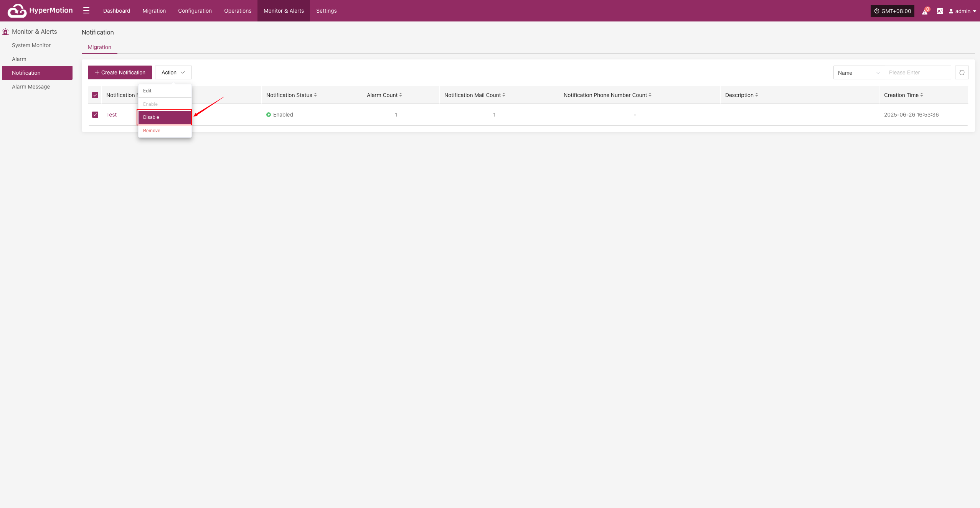The width and height of the screenshot is (980, 508).
Task: Open the Test notification link
Action: [x=111, y=115]
